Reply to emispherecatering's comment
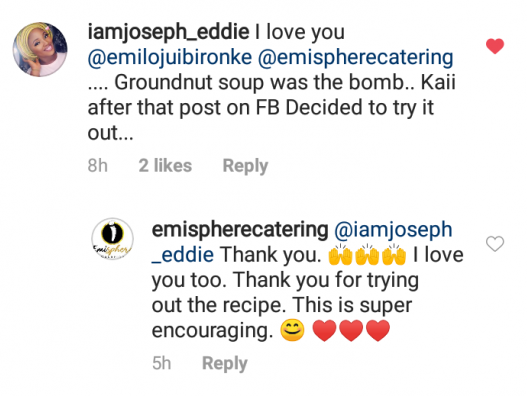 pyautogui.click(x=225, y=363)
